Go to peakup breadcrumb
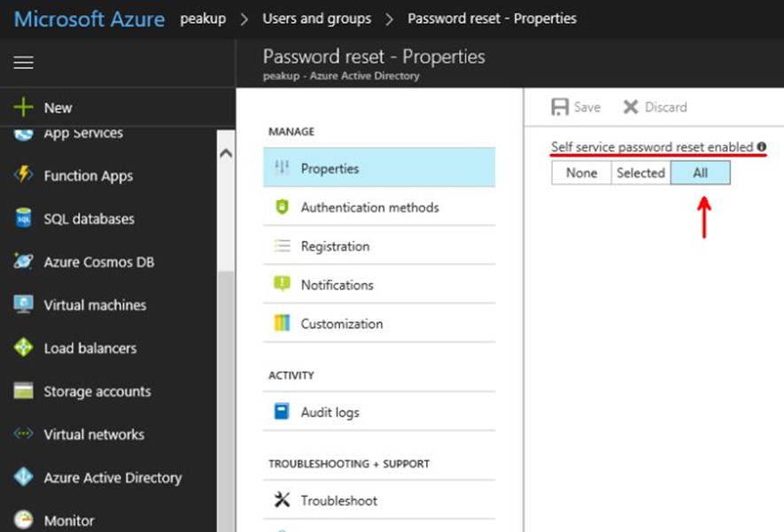This screenshot has height=532, width=784. [x=203, y=19]
